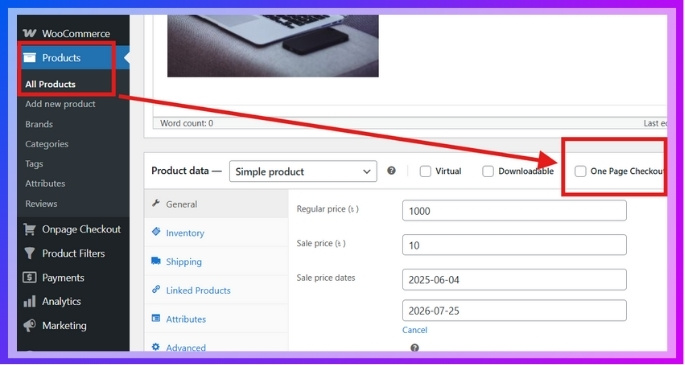This screenshot has width=685, height=365.
Task: Click the Payments dollar icon
Action: click(x=29, y=278)
